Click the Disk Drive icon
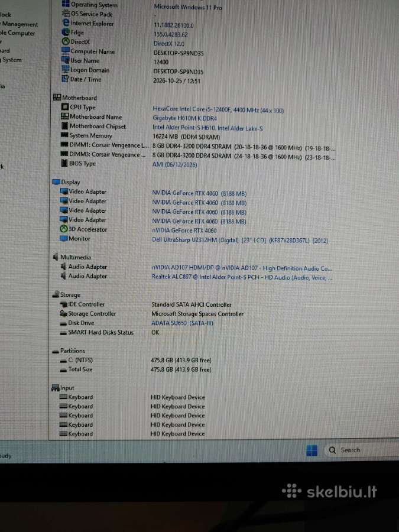 pyautogui.click(x=63, y=324)
